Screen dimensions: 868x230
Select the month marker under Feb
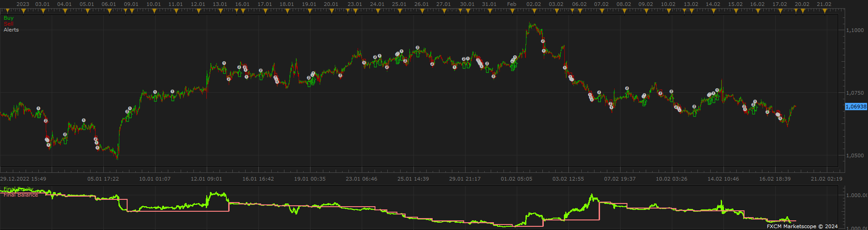click(512, 11)
